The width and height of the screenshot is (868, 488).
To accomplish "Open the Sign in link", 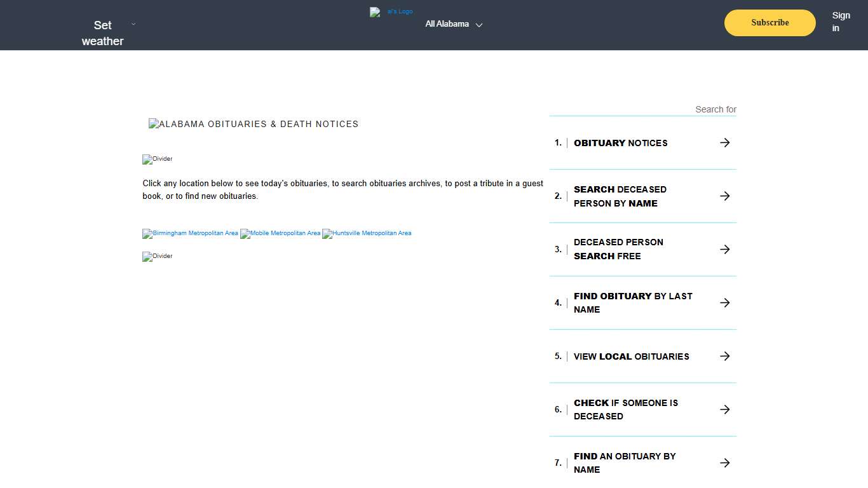I will [x=841, y=22].
